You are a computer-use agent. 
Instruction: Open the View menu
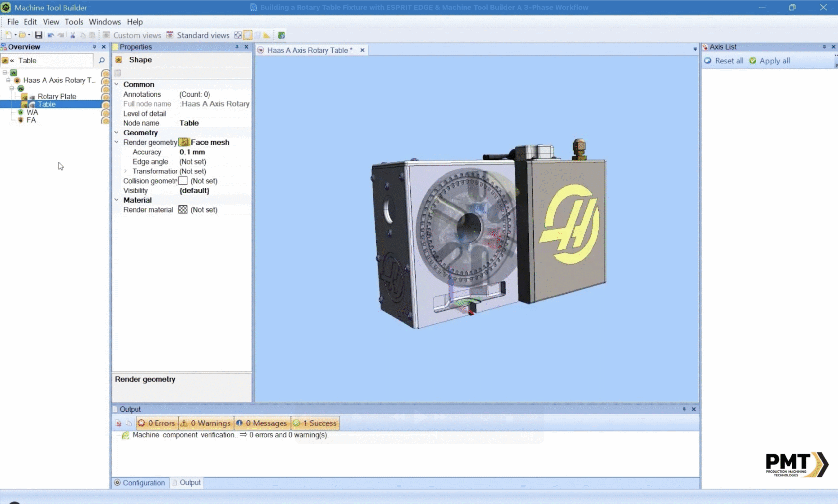(x=51, y=22)
